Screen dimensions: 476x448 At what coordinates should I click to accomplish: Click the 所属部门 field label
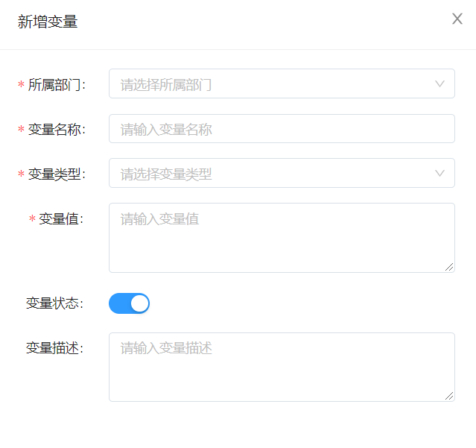click(57, 85)
